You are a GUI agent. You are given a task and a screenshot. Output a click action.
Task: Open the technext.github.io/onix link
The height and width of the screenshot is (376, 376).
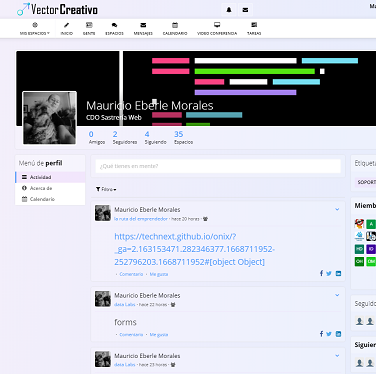click(194, 249)
